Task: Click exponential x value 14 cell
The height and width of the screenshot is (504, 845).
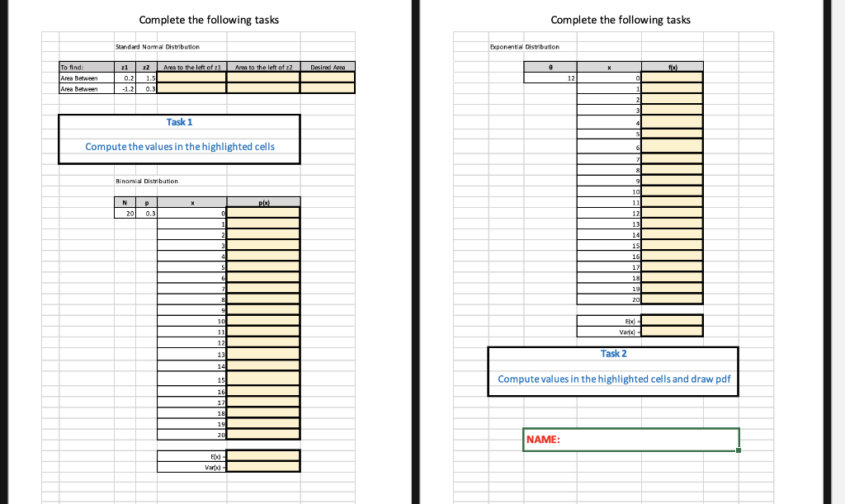Action: pos(609,235)
